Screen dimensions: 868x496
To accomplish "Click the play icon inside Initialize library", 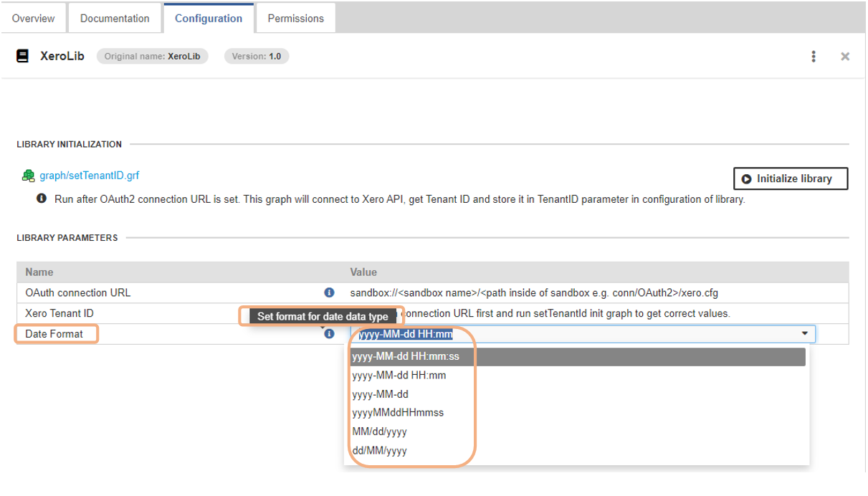I will (x=745, y=178).
